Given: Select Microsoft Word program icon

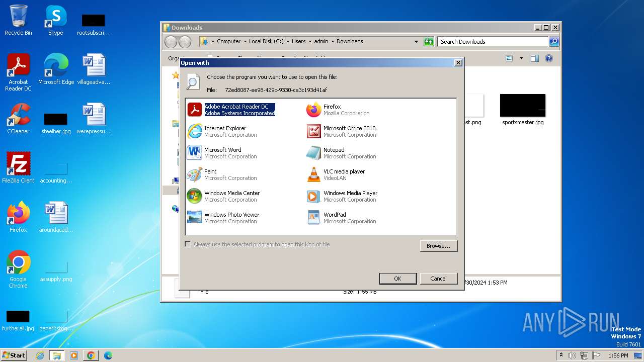Looking at the screenshot, I should pyautogui.click(x=194, y=153).
